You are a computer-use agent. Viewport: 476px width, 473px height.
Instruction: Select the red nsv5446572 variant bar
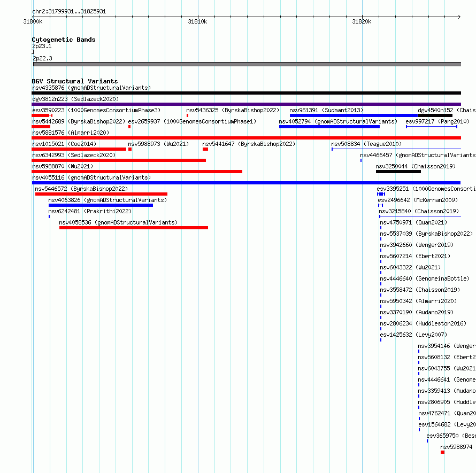pos(101,194)
